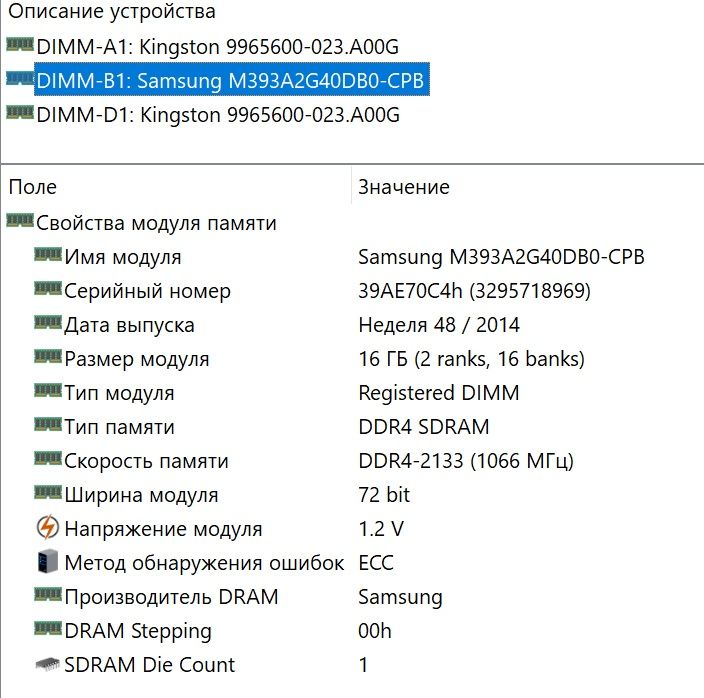Click the icon beside Тип памяти

(48, 424)
